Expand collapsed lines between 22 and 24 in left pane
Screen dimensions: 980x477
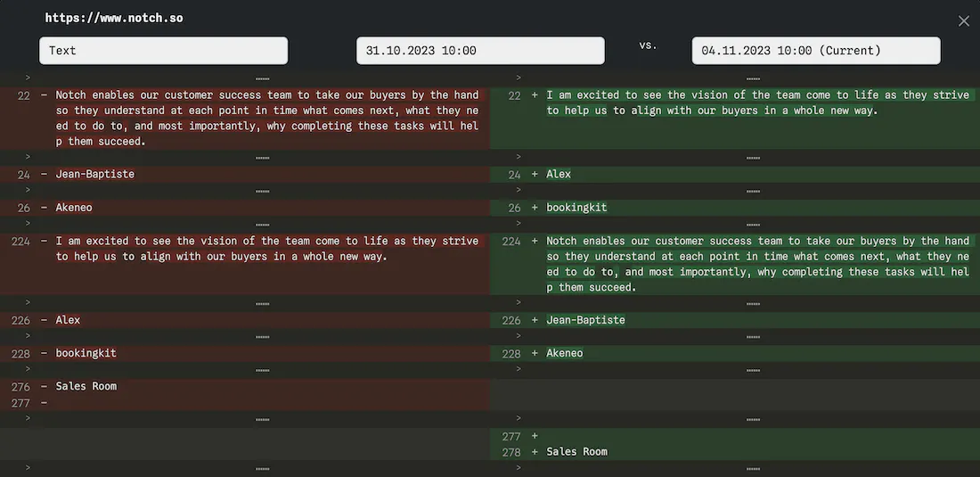coord(262,157)
